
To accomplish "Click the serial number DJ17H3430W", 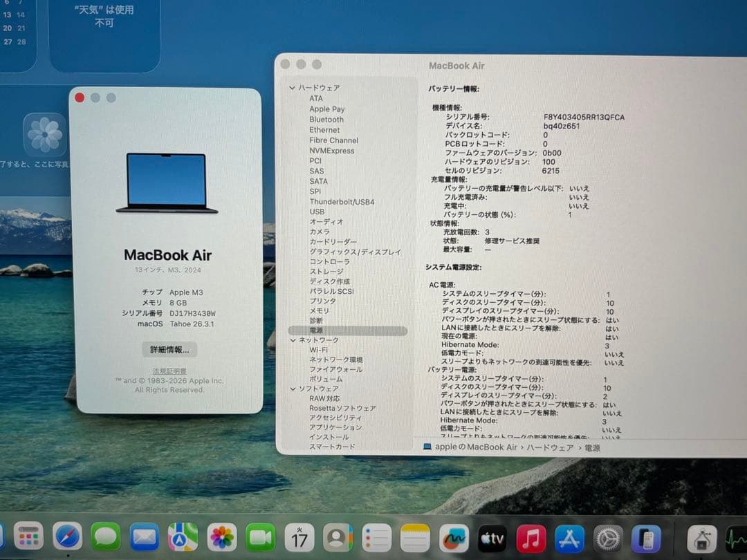I will pos(192,313).
